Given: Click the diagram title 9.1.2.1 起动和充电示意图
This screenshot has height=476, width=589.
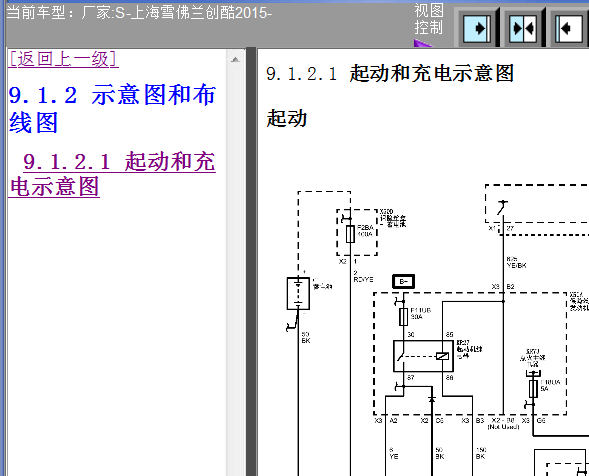Looking at the screenshot, I should pyautogui.click(x=390, y=73).
